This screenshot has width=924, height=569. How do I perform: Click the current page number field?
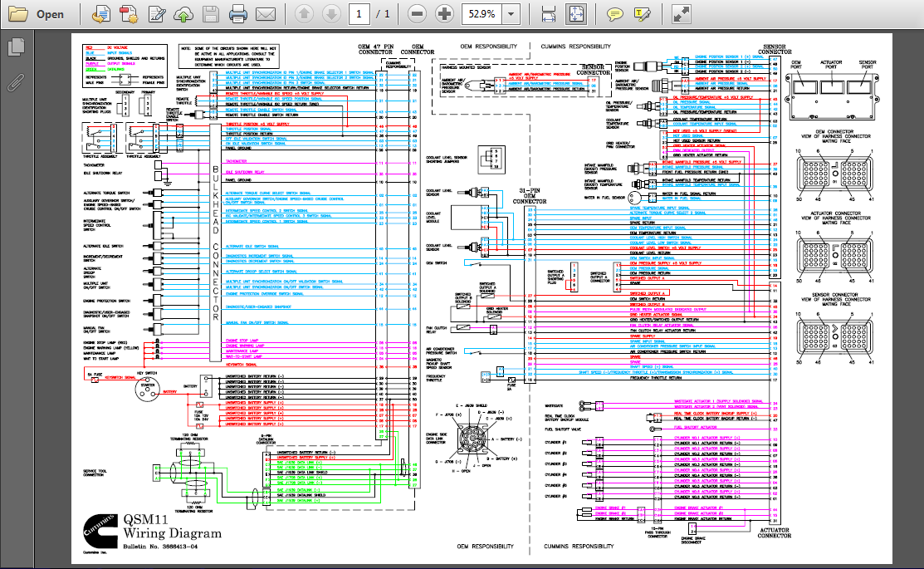[x=359, y=13]
